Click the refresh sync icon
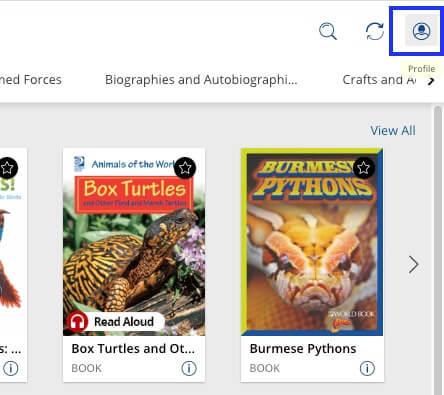 (375, 31)
